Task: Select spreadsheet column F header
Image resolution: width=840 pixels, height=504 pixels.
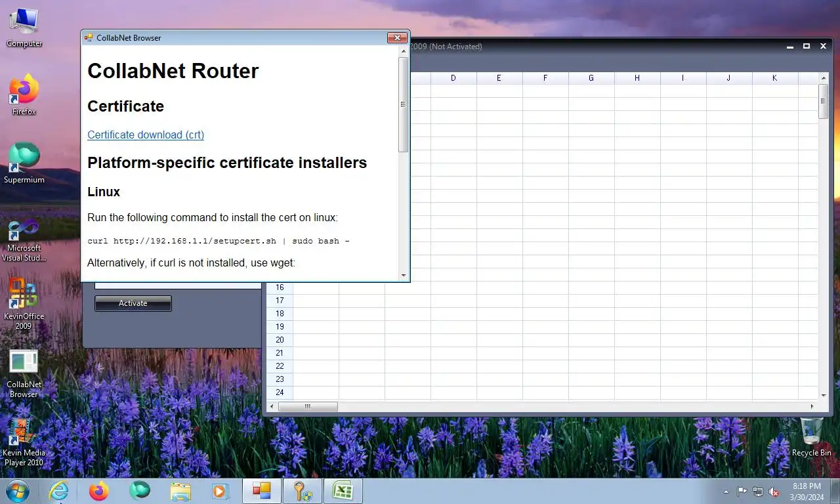Action: click(x=545, y=78)
